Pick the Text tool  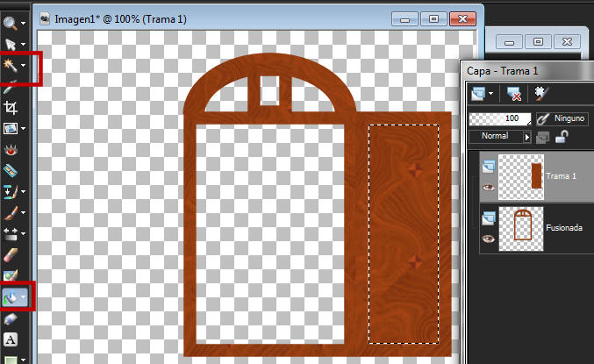coord(11,339)
